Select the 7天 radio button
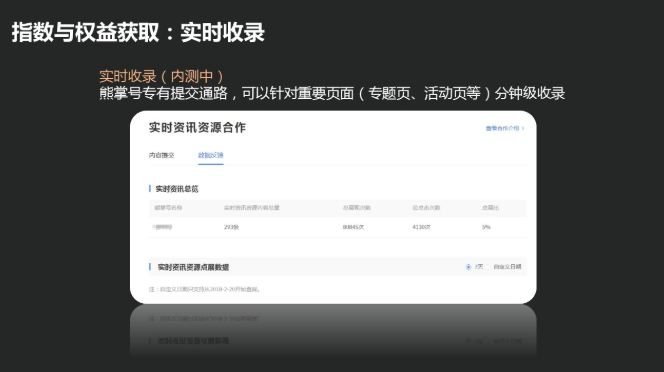Viewport: 664px width, 372px height. coord(468,267)
